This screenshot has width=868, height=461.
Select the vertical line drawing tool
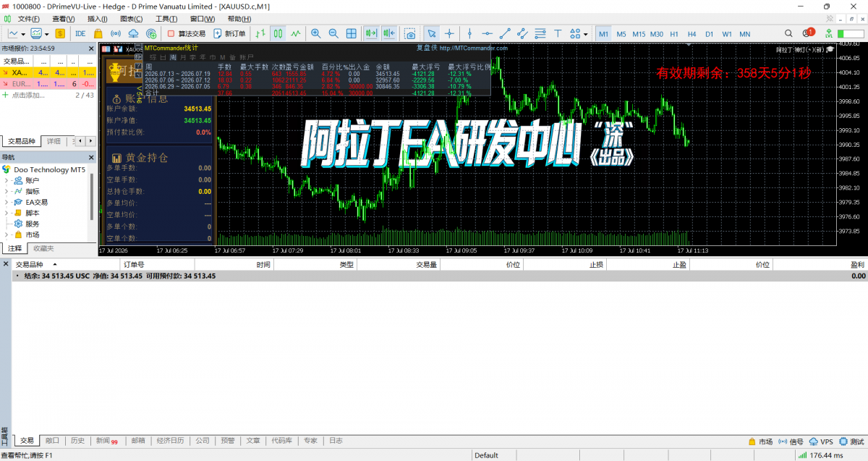point(470,33)
